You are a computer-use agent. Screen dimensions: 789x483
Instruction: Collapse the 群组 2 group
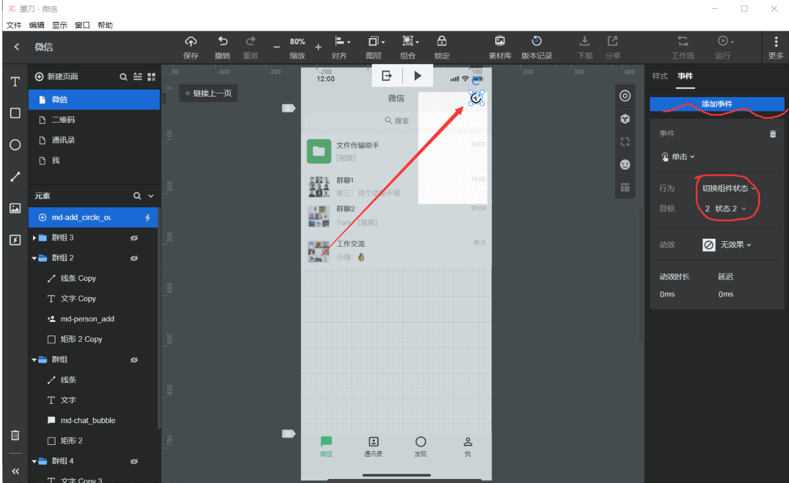34,258
